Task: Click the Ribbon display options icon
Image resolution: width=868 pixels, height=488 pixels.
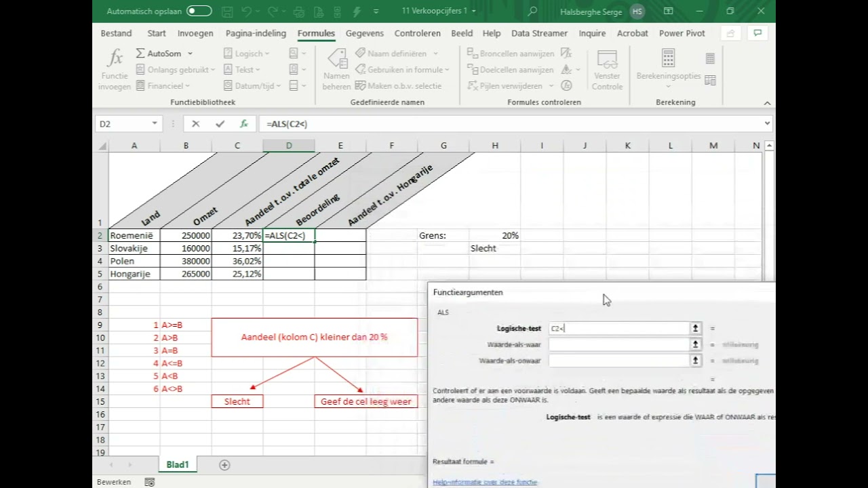Action: 669,12
